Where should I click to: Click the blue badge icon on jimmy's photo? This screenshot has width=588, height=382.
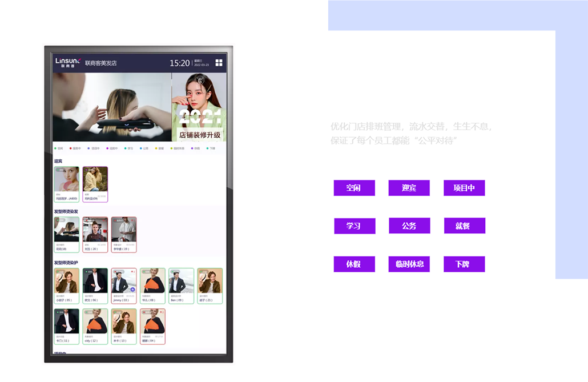pos(132,289)
